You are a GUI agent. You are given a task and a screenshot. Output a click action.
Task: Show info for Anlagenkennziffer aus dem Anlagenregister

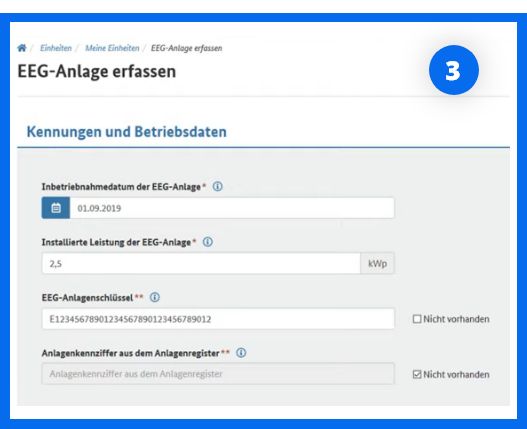point(241,353)
